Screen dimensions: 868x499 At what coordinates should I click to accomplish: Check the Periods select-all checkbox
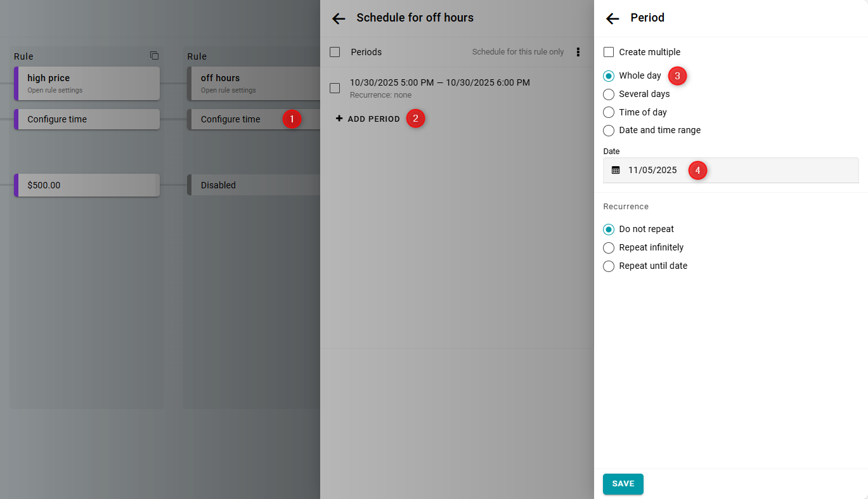pyautogui.click(x=335, y=52)
